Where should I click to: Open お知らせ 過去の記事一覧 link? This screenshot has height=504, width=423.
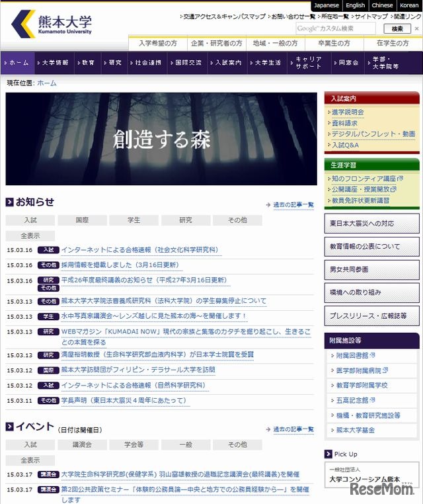click(293, 205)
